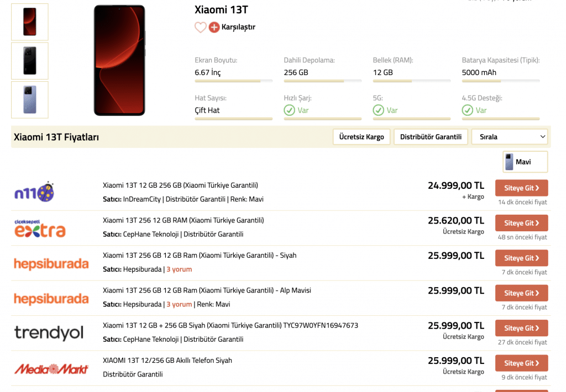Open the XIAOMI 13T 12/256 GB Akıllı Telefon Siyah title
Image resolution: width=566 pixels, height=392 pixels.
pos(167,361)
